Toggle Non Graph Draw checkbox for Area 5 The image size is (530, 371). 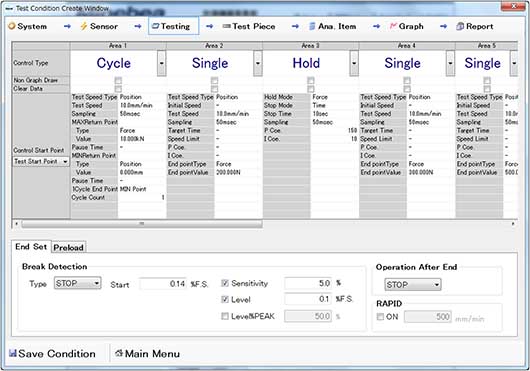coord(487,80)
